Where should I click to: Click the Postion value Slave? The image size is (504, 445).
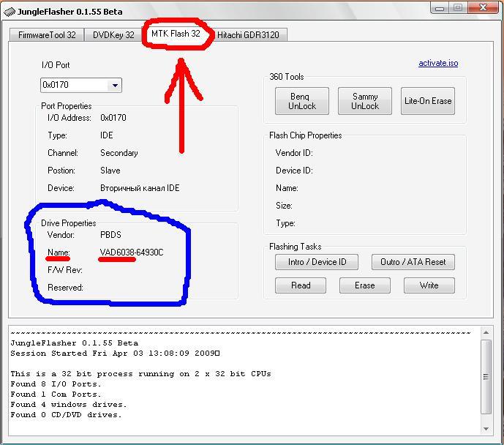tap(110, 171)
